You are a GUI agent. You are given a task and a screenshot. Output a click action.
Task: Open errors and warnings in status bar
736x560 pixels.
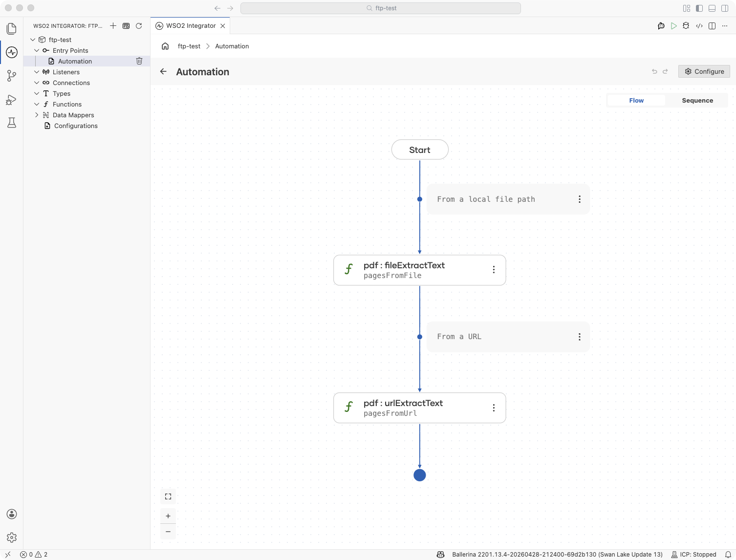point(34,555)
